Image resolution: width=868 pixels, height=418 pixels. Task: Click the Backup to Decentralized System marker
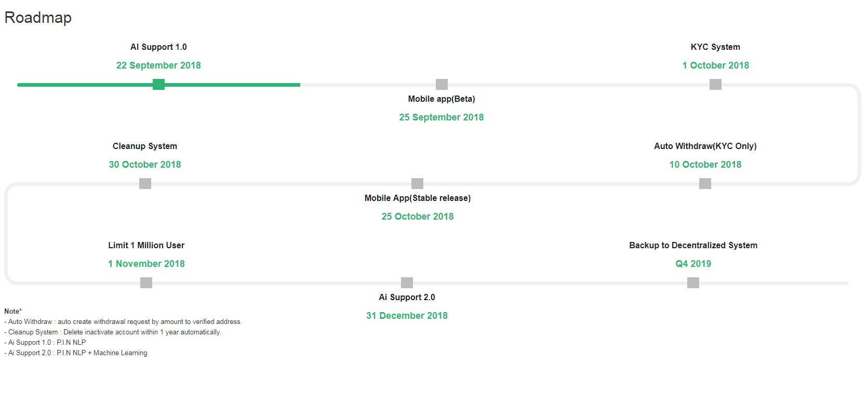693,283
